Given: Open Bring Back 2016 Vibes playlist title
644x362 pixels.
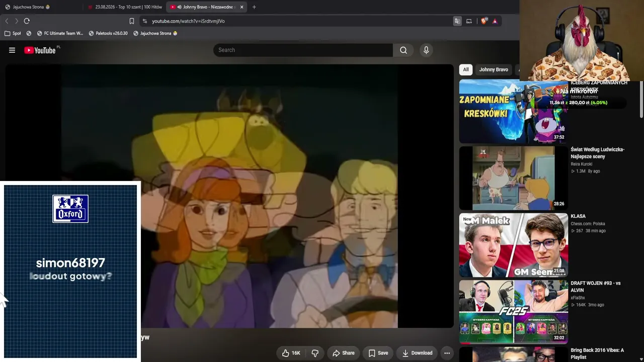Looking at the screenshot, I should click(x=597, y=353).
